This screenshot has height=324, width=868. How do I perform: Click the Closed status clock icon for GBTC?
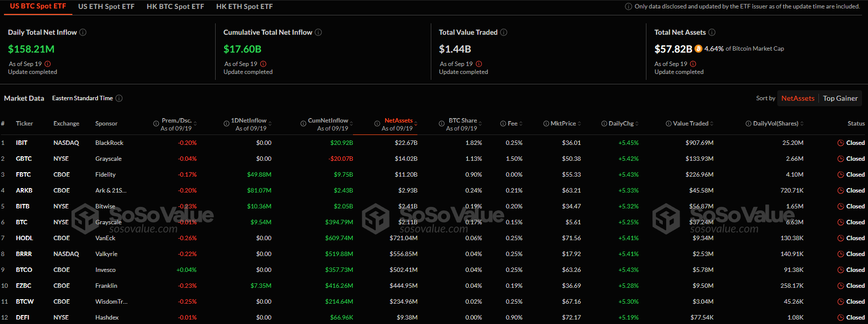(841, 159)
